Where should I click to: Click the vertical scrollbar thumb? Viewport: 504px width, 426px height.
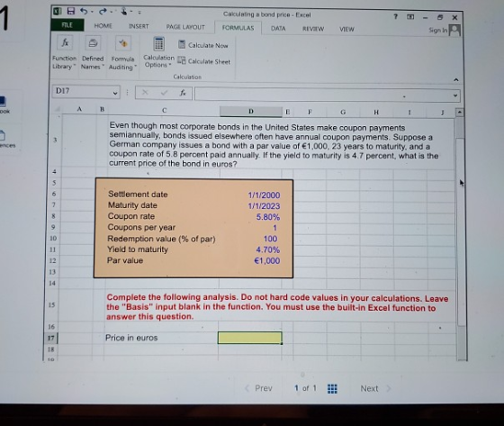460,231
